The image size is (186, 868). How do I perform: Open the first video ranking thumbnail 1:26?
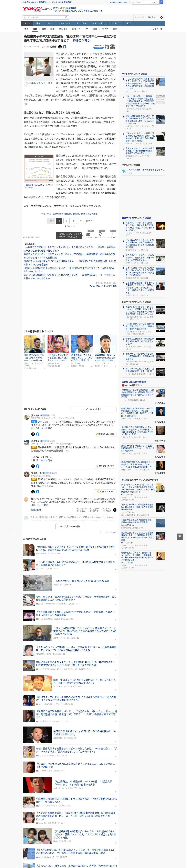coord(160,310)
